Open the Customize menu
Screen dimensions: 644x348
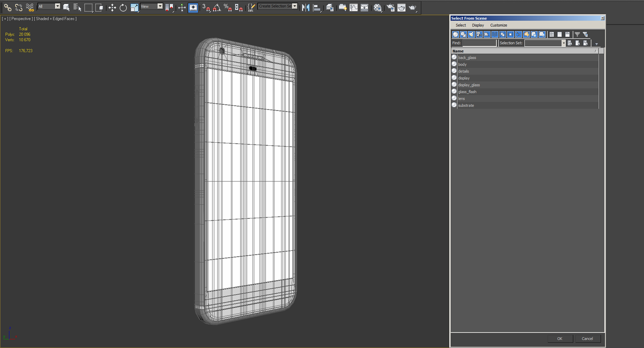click(x=499, y=25)
